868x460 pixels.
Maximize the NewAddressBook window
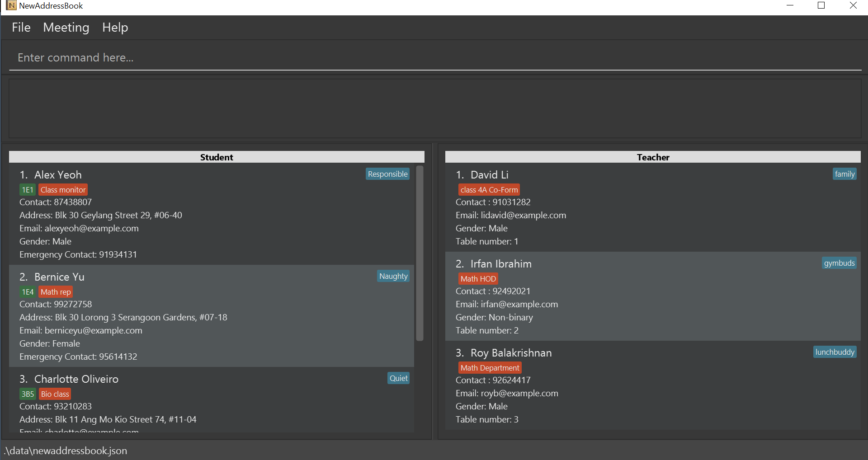(x=821, y=5)
